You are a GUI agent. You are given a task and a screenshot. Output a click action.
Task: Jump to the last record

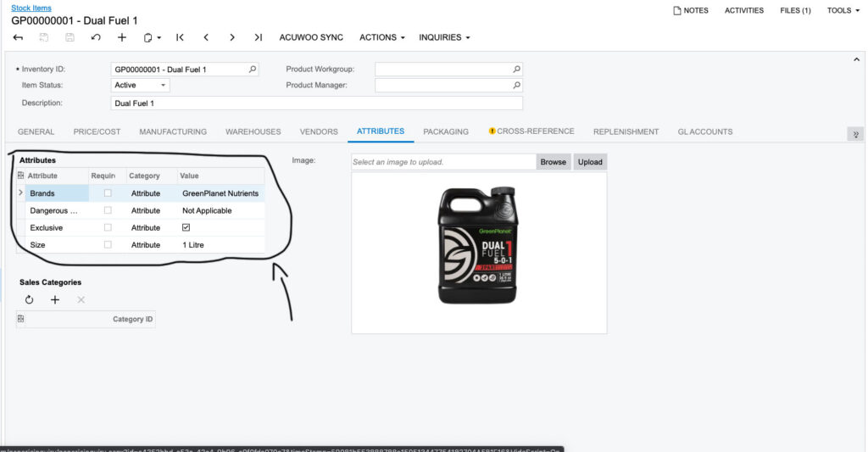[258, 37]
